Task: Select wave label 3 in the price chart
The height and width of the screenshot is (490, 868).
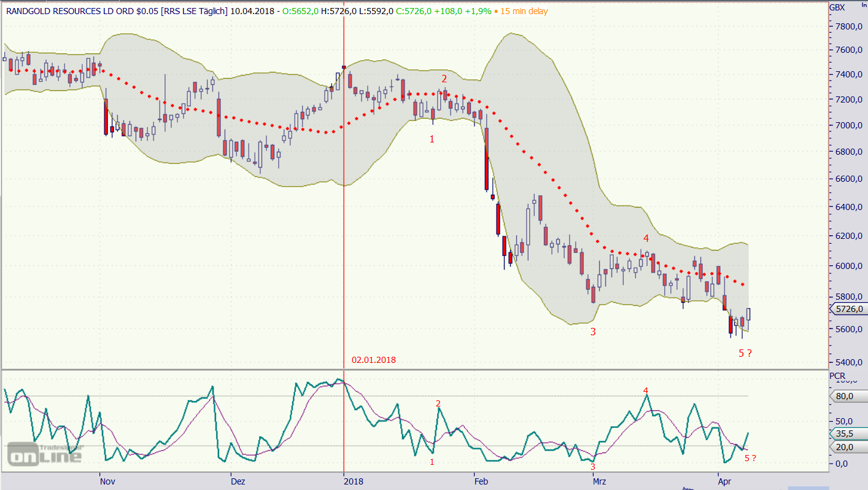Action: [593, 332]
